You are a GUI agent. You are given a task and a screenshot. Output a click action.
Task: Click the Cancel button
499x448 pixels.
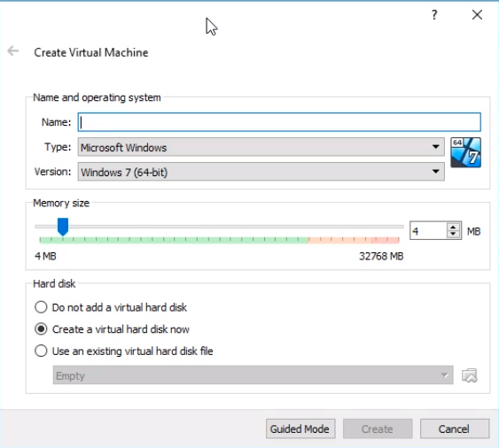(x=455, y=429)
